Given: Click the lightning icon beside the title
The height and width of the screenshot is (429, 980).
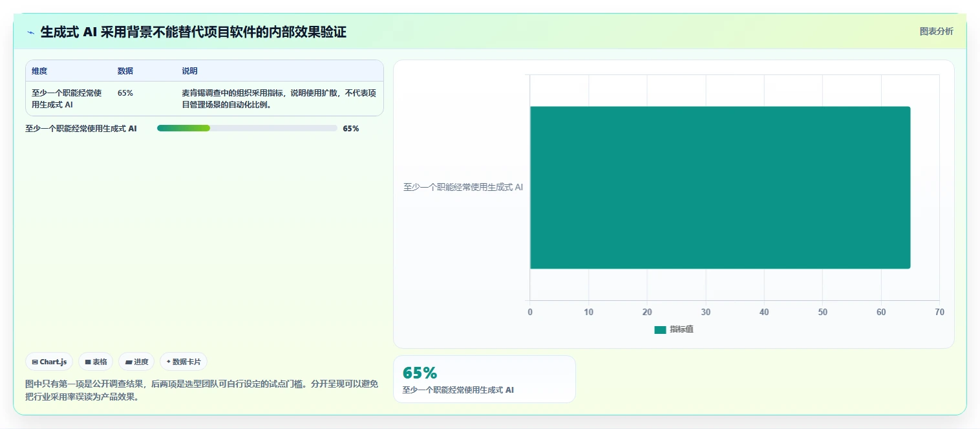Looking at the screenshot, I should (x=30, y=32).
